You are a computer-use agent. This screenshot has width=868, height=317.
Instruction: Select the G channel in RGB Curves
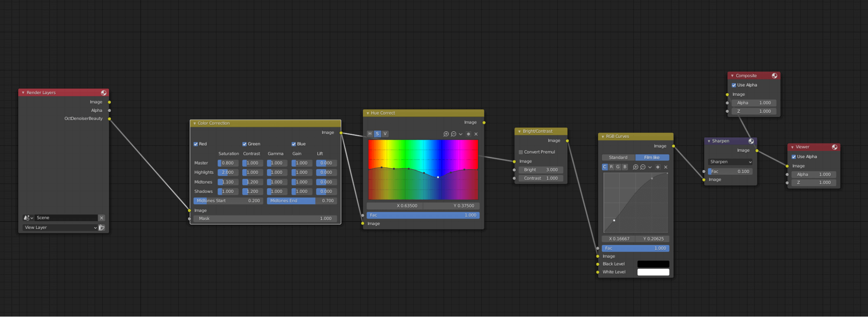tap(618, 167)
